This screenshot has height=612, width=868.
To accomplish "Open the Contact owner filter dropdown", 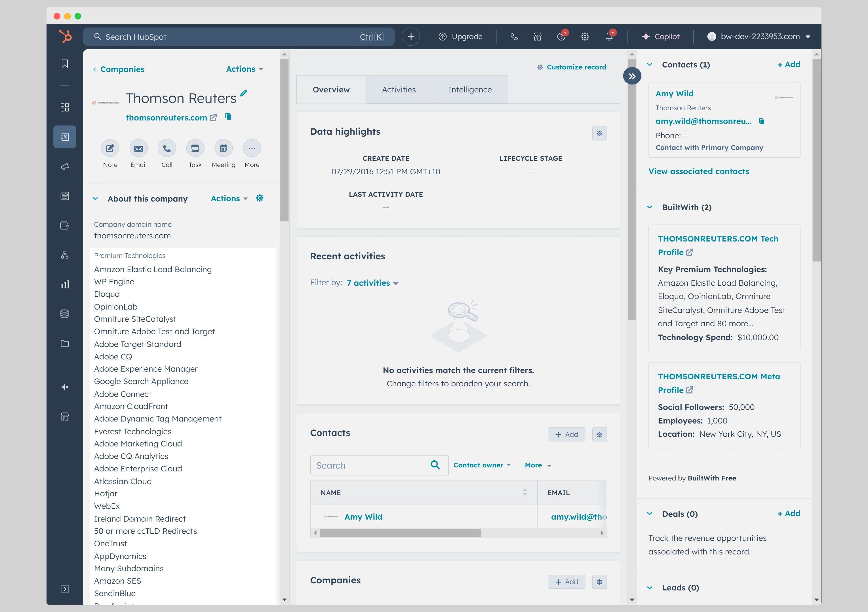I will coord(482,465).
